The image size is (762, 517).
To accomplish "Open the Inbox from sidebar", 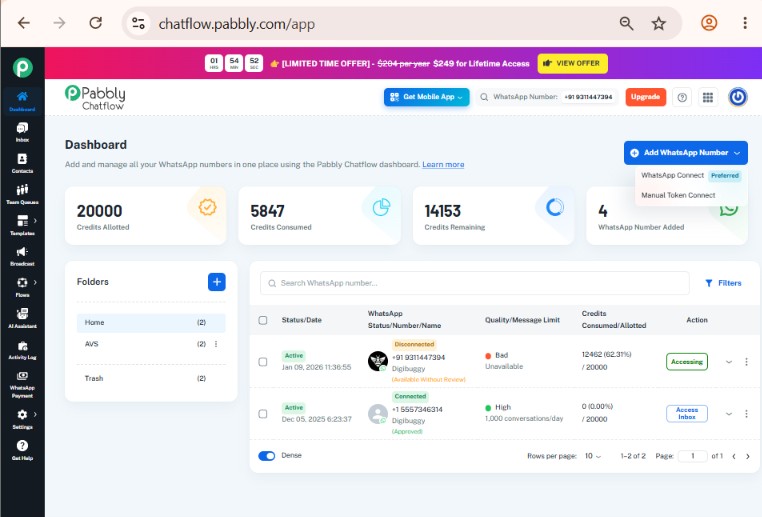I will coord(22,132).
